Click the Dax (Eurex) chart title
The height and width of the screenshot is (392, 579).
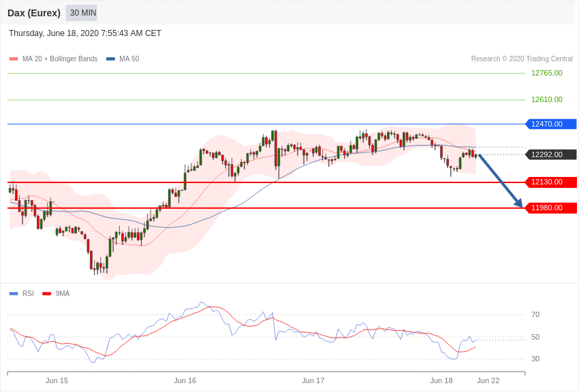(x=34, y=13)
